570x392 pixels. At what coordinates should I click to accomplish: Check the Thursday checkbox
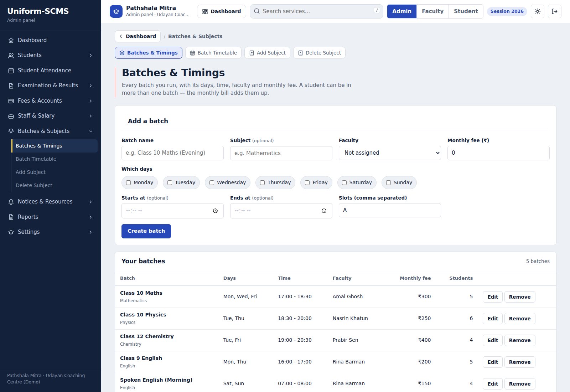[x=262, y=183]
